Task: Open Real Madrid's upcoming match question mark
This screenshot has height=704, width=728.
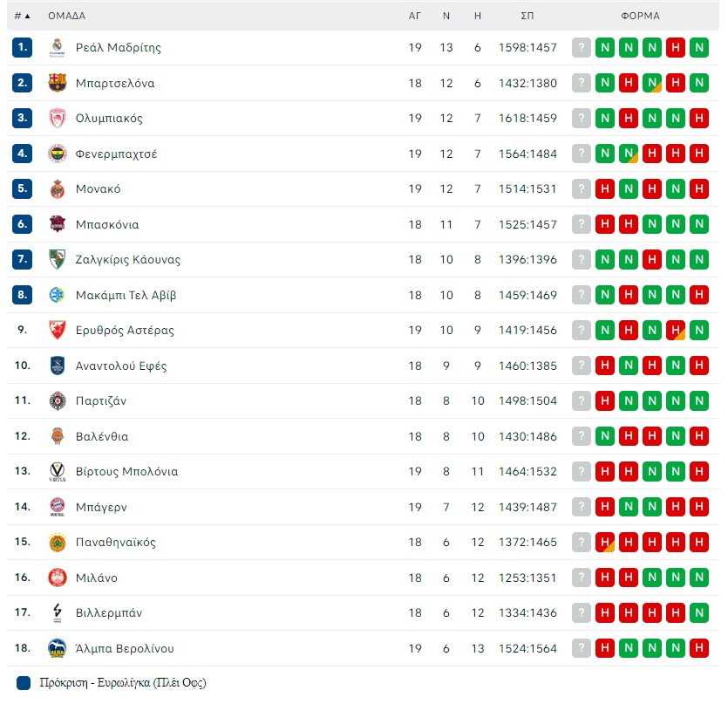Action: [x=582, y=47]
